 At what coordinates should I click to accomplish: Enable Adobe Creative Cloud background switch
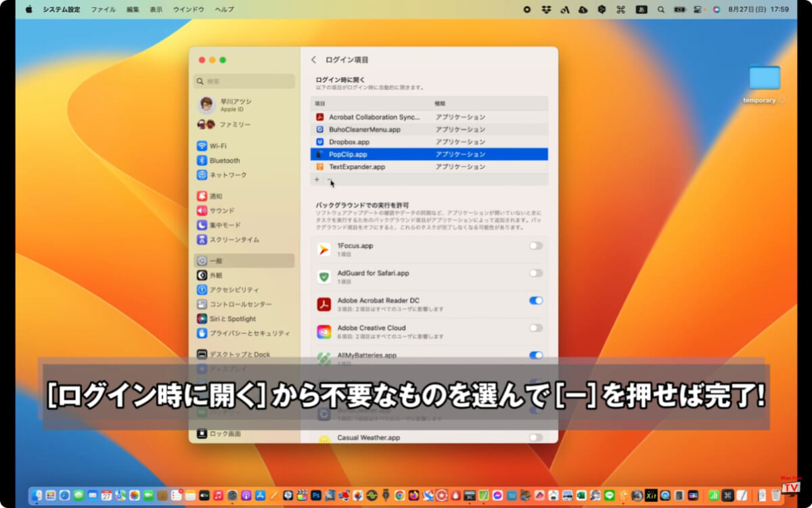click(x=536, y=327)
